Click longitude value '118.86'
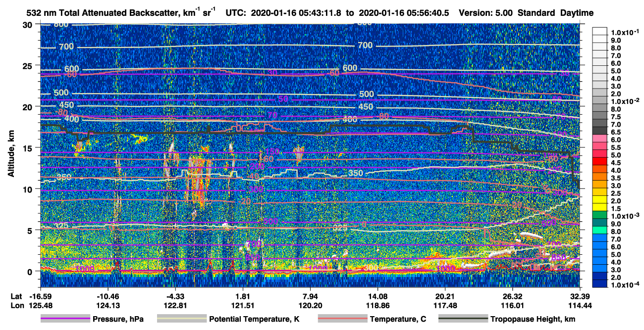 click(377, 305)
